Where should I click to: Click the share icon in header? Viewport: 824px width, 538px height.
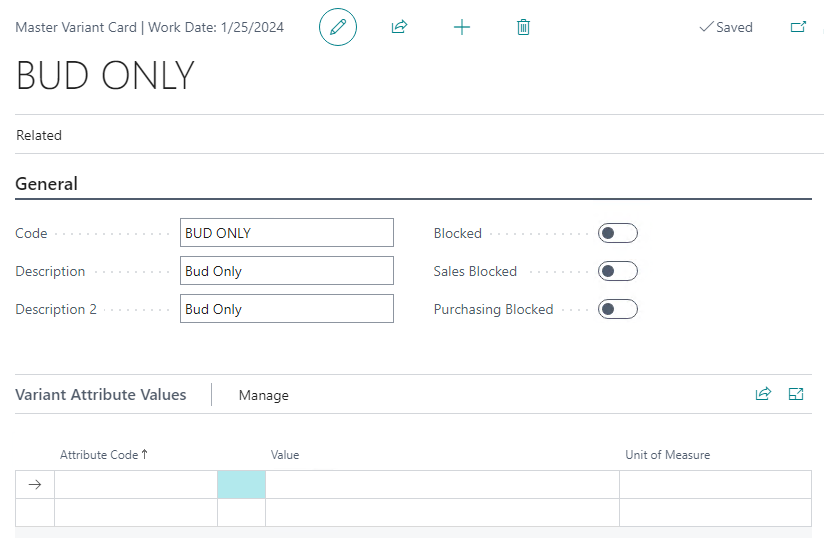click(399, 27)
